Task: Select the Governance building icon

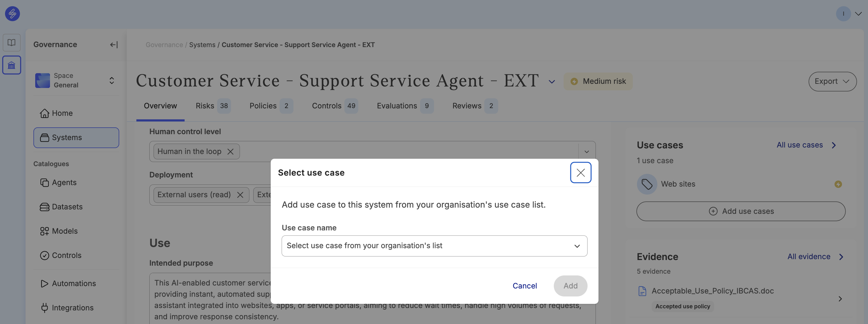Action: click(12, 65)
